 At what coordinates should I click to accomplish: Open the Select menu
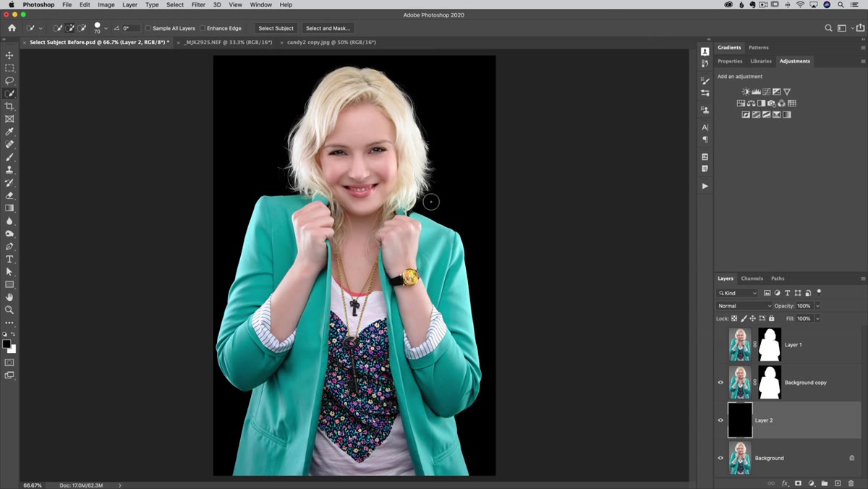pyautogui.click(x=175, y=4)
